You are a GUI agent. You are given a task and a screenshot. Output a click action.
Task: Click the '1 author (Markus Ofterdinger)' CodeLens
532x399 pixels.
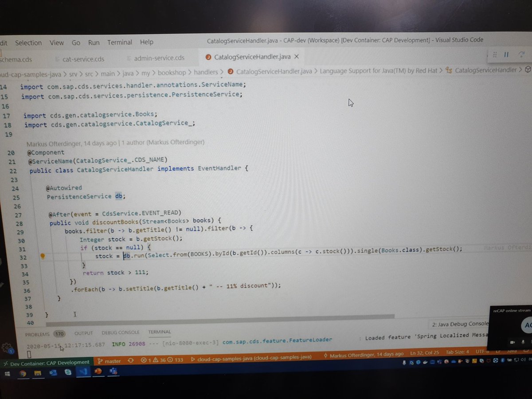(163, 143)
